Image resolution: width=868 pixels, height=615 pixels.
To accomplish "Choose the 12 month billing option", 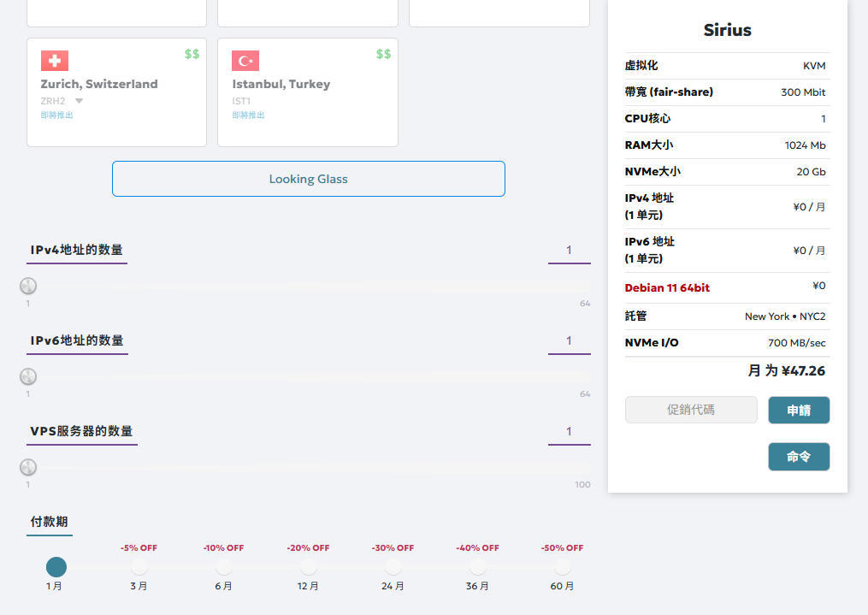I will 309,566.
